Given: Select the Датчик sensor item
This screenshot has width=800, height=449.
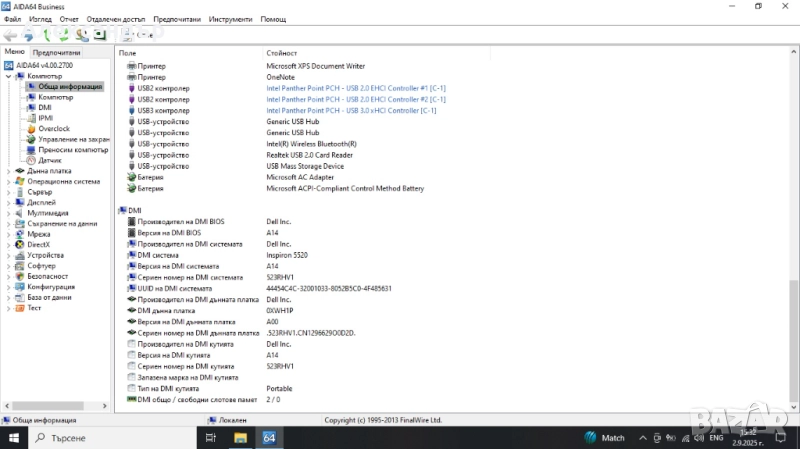Looking at the screenshot, I should pyautogui.click(x=49, y=160).
